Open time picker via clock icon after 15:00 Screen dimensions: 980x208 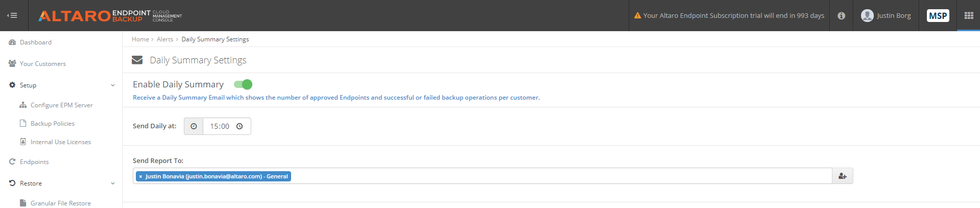[240, 126]
